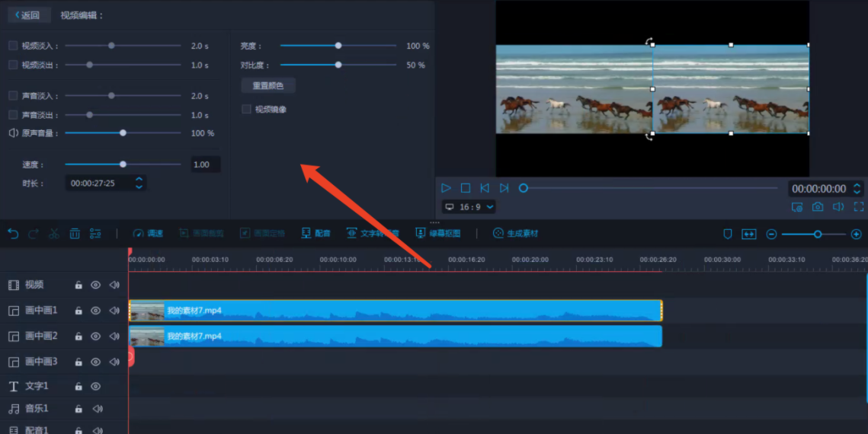Click the preview timecode stepper arrows
The image size is (868, 434).
[857, 189]
